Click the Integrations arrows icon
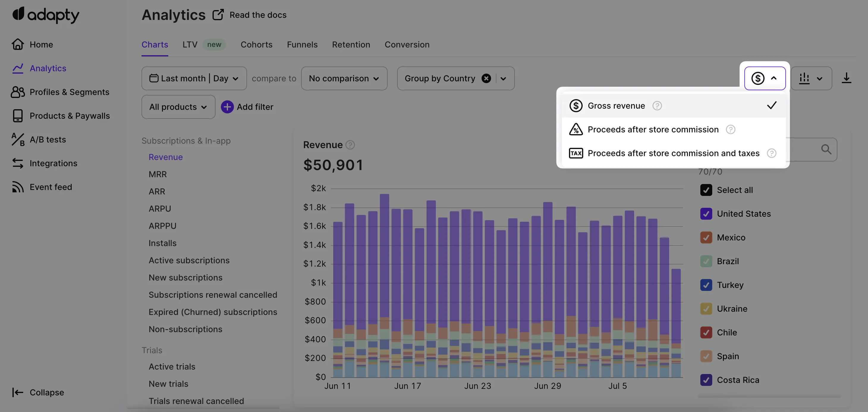The width and height of the screenshot is (868, 412). [18, 163]
